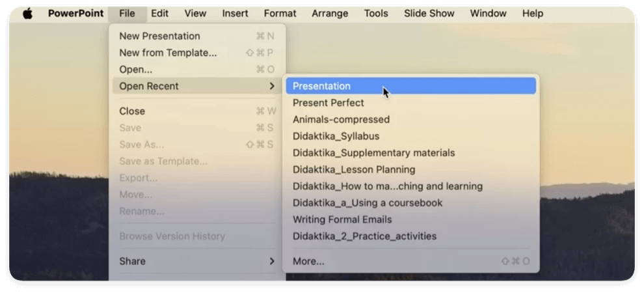Open recent file Animals-compressed
The height and width of the screenshot is (293, 644).
coord(410,120)
